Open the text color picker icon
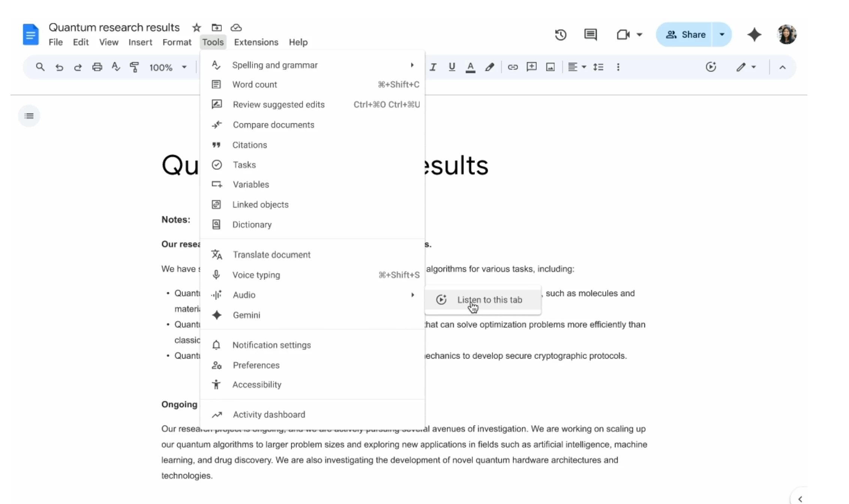 point(470,67)
